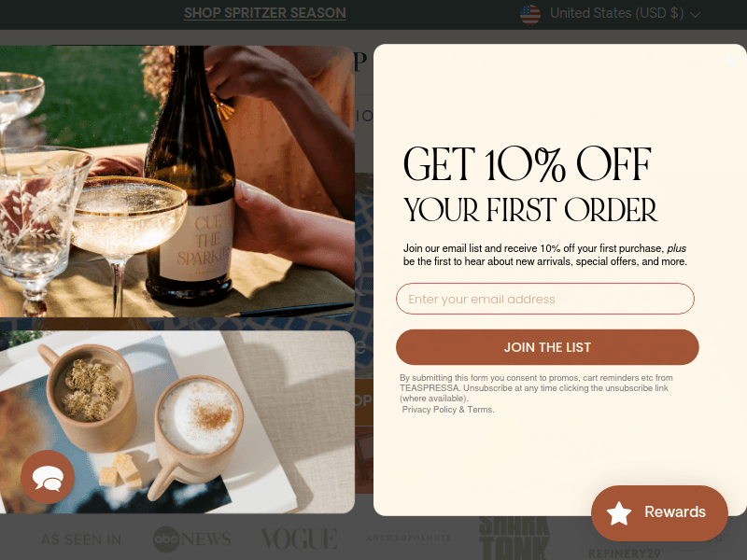Image resolution: width=747 pixels, height=560 pixels.
Task: Click the US flag icon
Action: point(530,14)
